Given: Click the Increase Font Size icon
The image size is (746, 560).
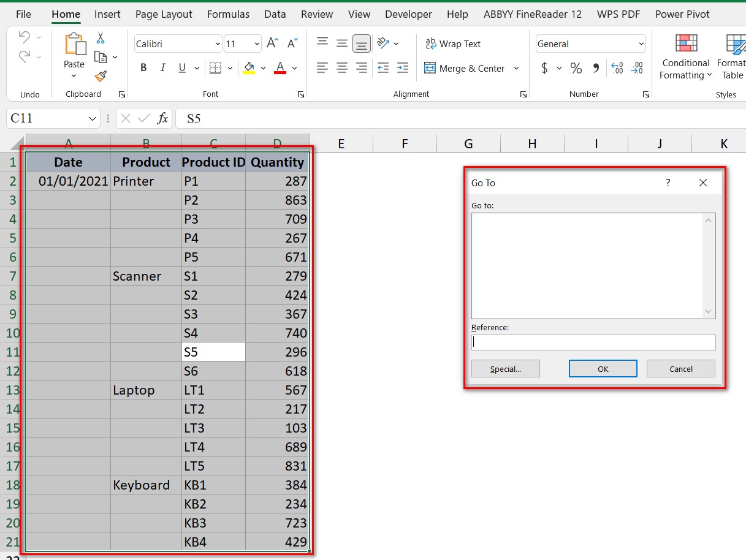Looking at the screenshot, I should [273, 44].
